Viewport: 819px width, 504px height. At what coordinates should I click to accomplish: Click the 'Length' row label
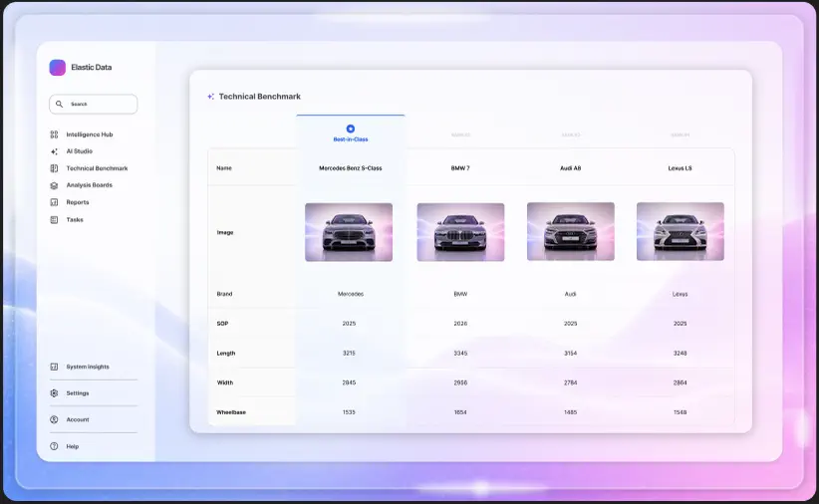coord(226,353)
